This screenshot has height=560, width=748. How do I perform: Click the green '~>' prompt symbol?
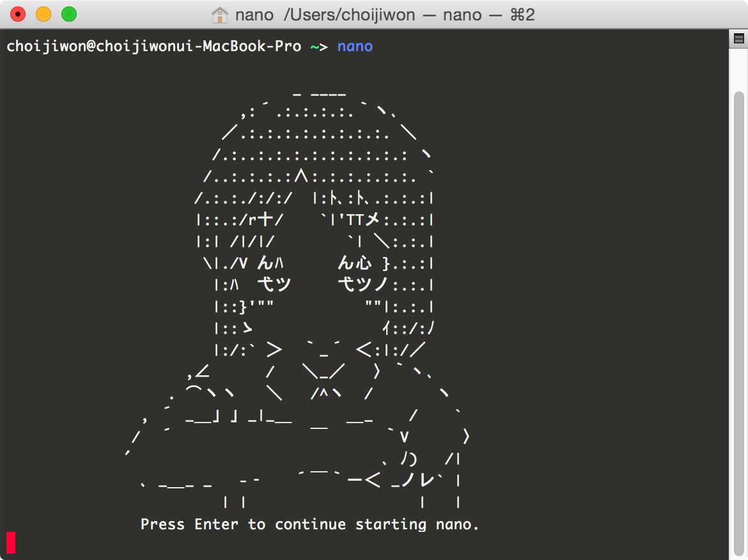click(x=319, y=47)
